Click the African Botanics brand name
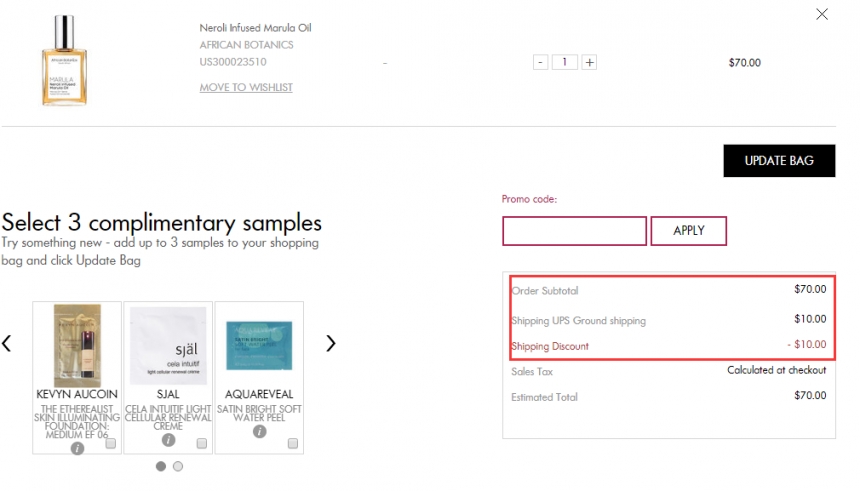 click(x=246, y=45)
